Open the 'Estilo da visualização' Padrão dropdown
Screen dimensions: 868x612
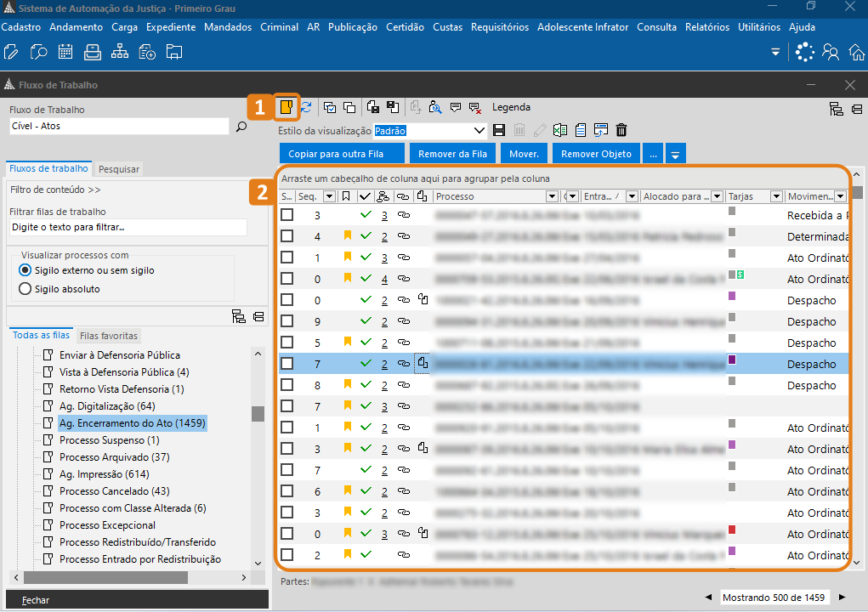click(x=479, y=131)
